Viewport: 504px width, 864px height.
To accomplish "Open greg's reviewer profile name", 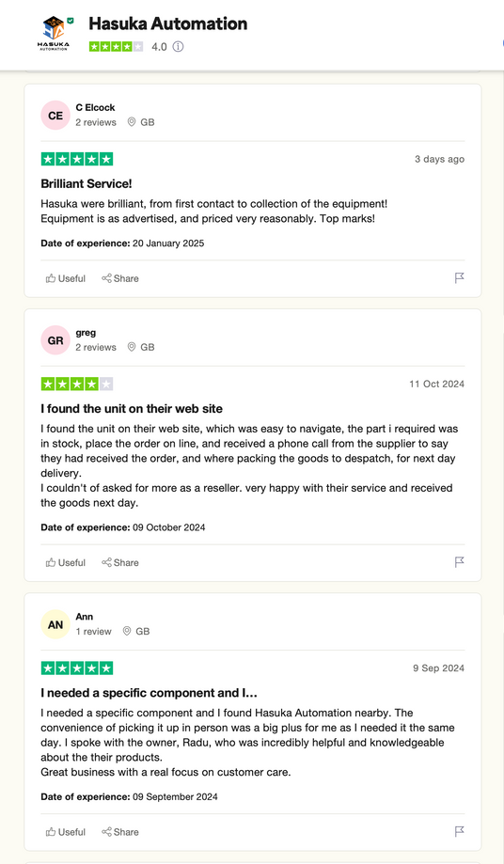I will [x=86, y=333].
